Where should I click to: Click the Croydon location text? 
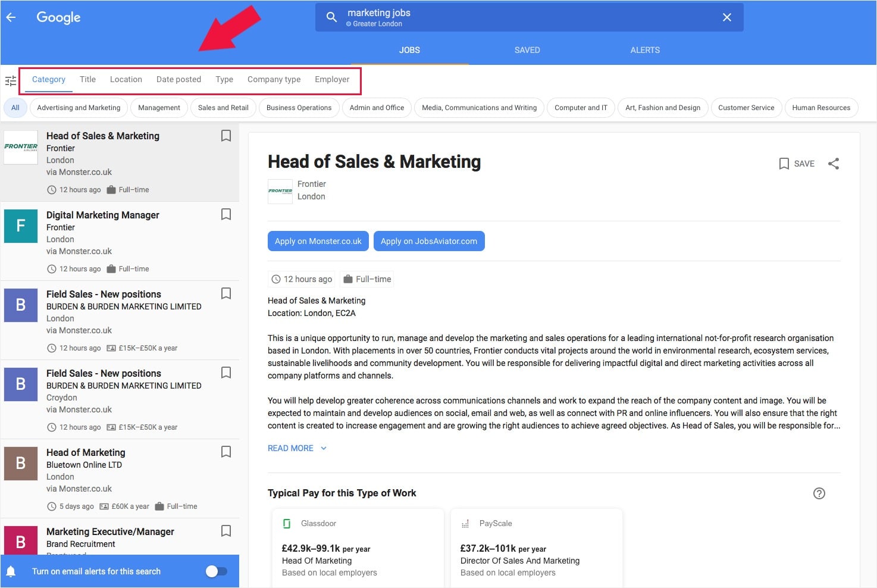[x=62, y=398]
